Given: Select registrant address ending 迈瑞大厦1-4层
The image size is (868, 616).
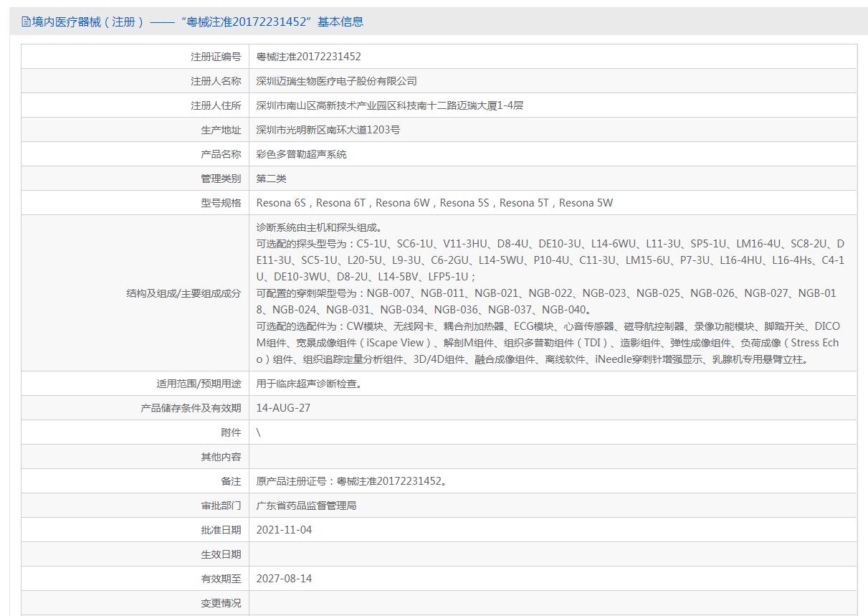Looking at the screenshot, I should tap(390, 105).
